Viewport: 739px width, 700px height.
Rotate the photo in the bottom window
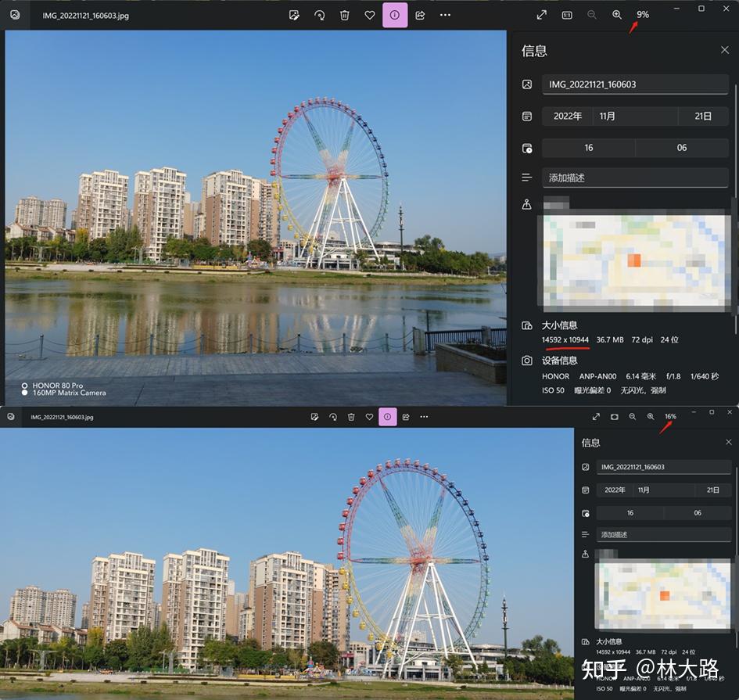pyautogui.click(x=332, y=417)
